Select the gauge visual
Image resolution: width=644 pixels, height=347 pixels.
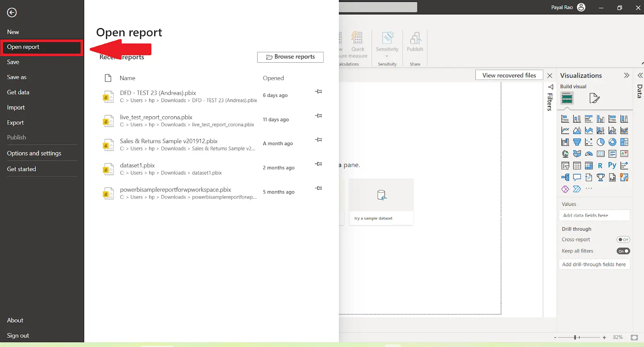click(588, 154)
